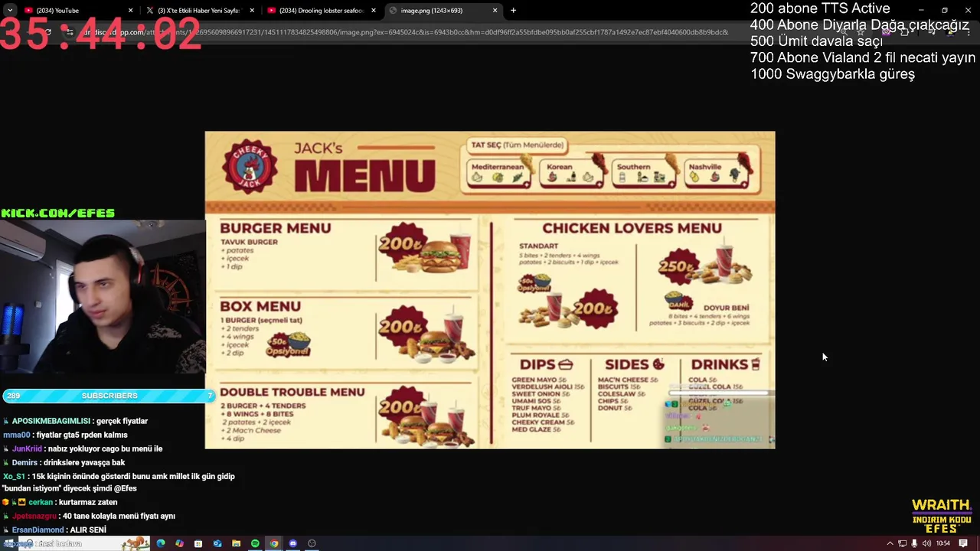Click Demirs chat username
This screenshot has width=980, height=551.
(24, 462)
